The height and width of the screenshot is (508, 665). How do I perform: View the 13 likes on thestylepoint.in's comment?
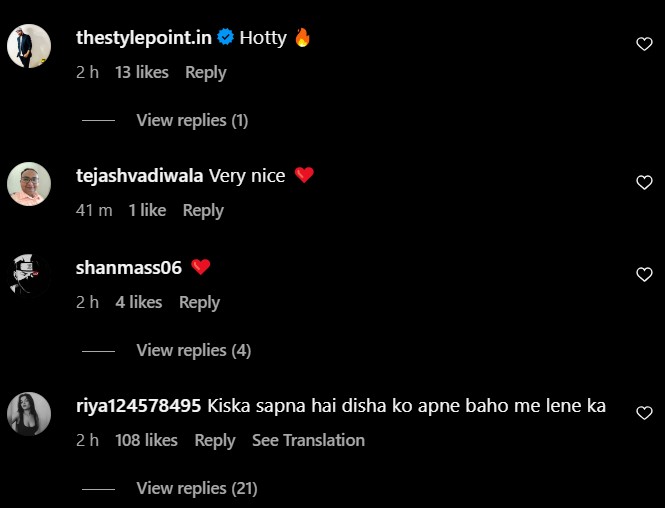click(142, 72)
